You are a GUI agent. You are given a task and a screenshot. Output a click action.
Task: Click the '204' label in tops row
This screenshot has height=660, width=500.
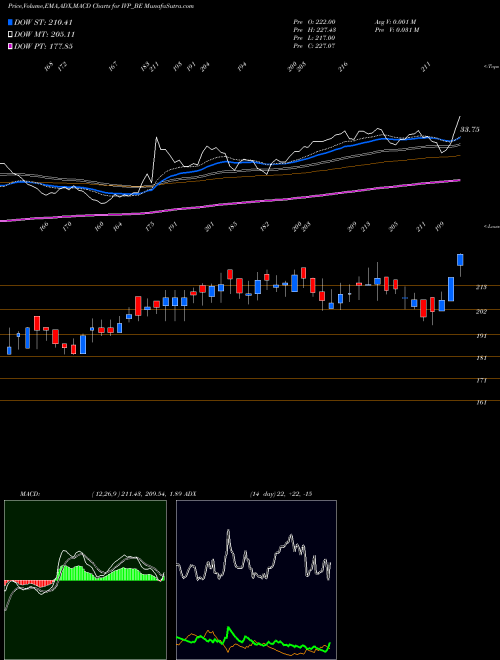click(205, 67)
